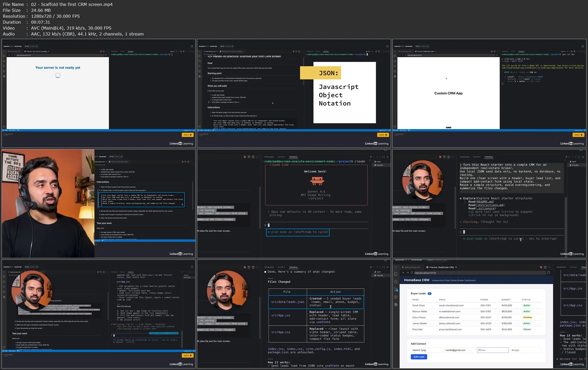Go back in HomeBase CRM preview browser

[x=403, y=273]
